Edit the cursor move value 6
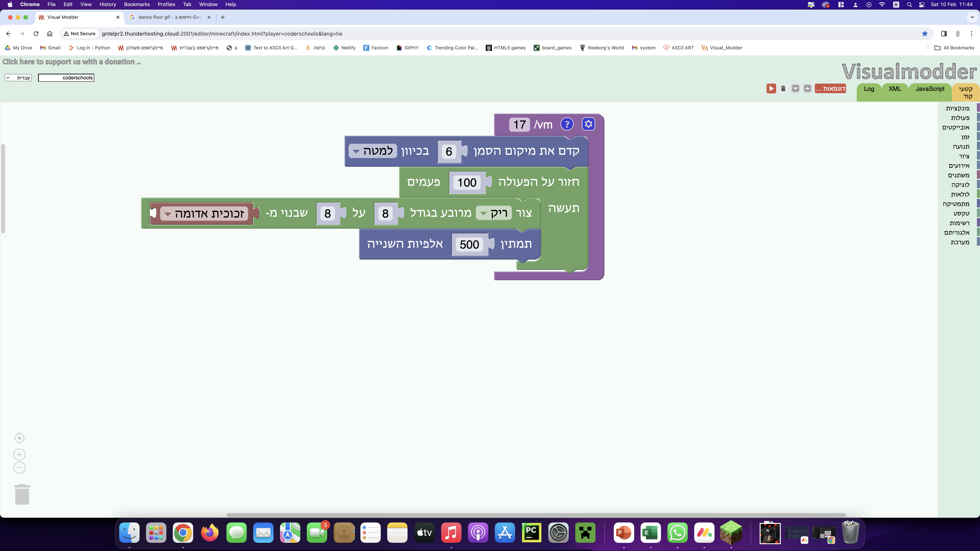Viewport: 980px width, 551px height. (449, 151)
